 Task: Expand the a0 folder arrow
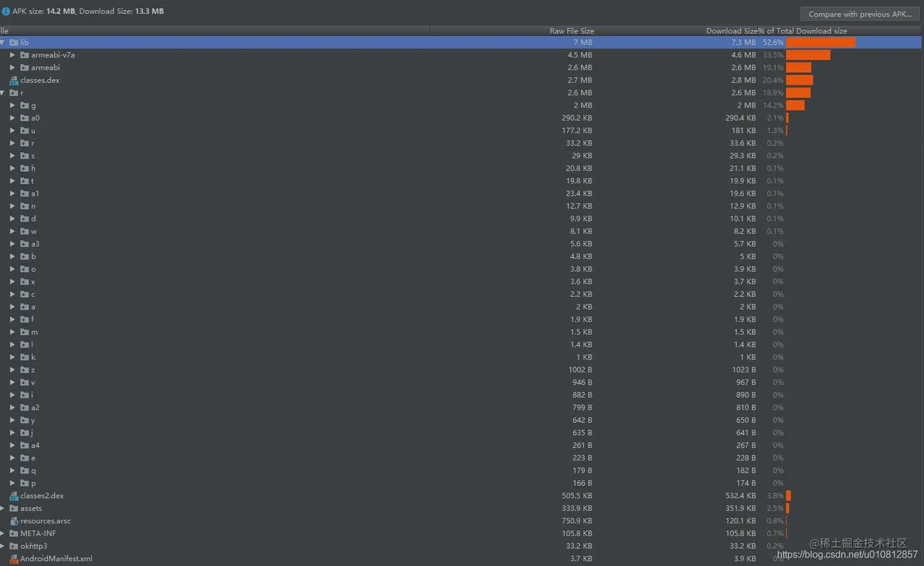click(12, 118)
